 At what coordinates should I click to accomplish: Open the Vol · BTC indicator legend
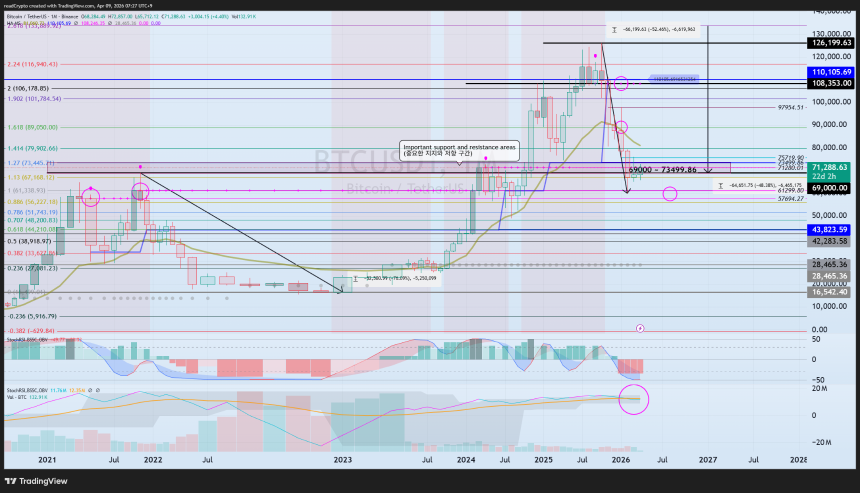(16, 396)
